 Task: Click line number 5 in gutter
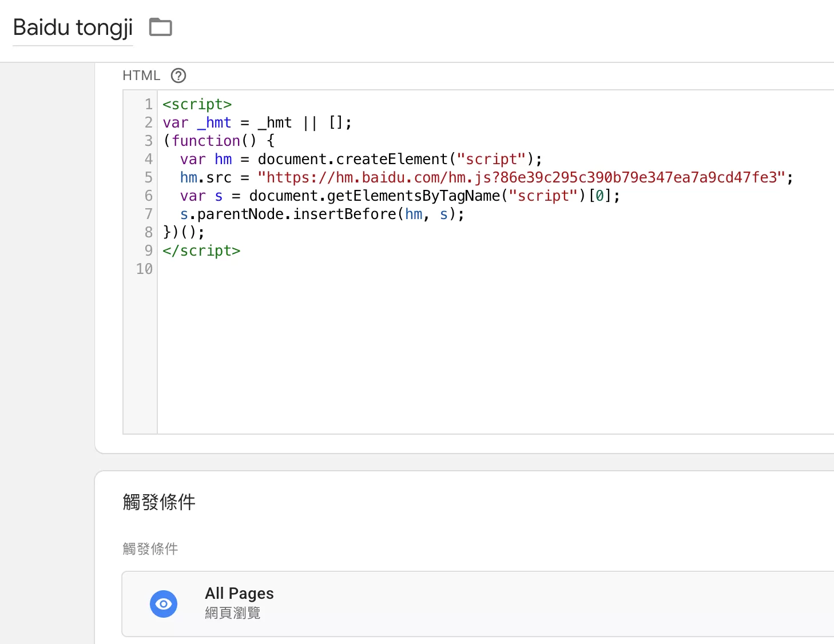coord(149,177)
